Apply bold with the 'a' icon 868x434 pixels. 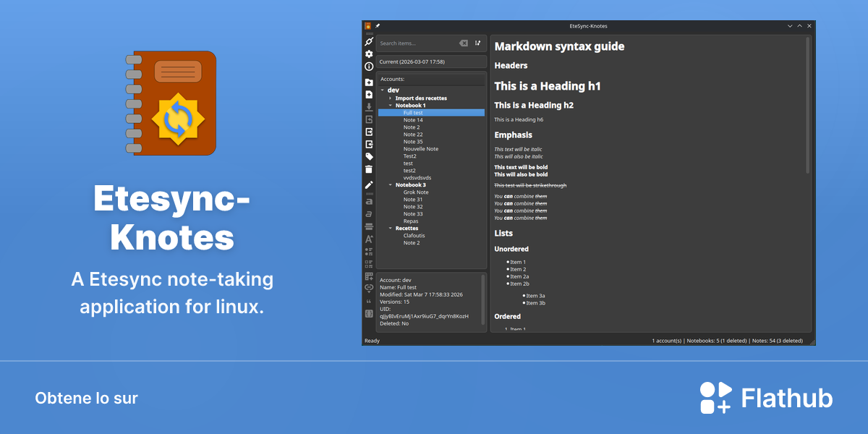(x=369, y=202)
